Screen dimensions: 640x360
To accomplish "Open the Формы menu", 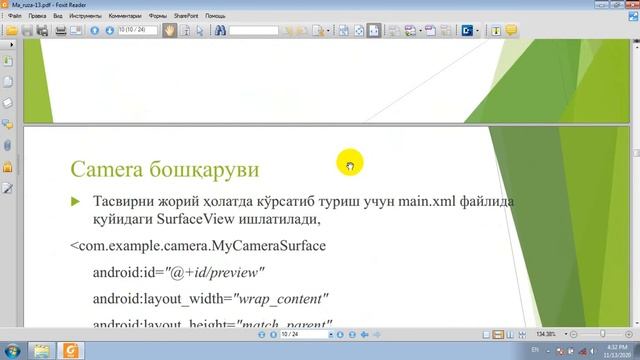I will coord(158,16).
